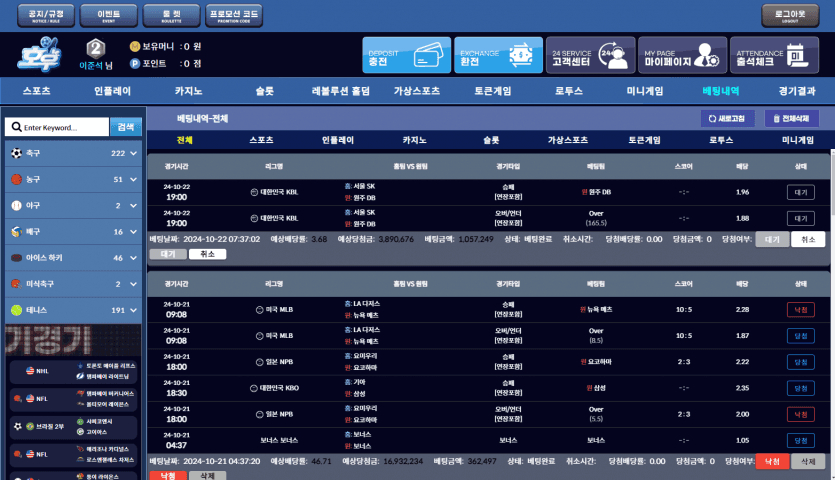835x480 pixels.
Task: Click the 로그아웃 logout button
Action: point(790,15)
